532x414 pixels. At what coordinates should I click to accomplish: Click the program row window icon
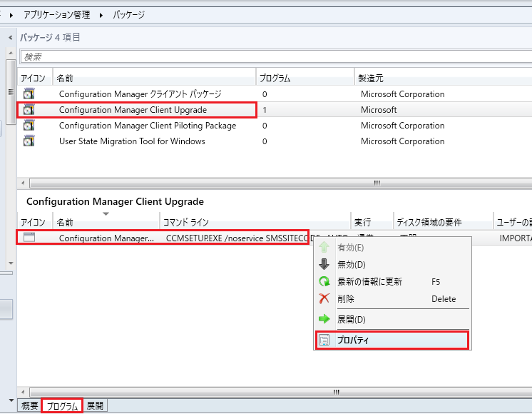tap(29, 237)
